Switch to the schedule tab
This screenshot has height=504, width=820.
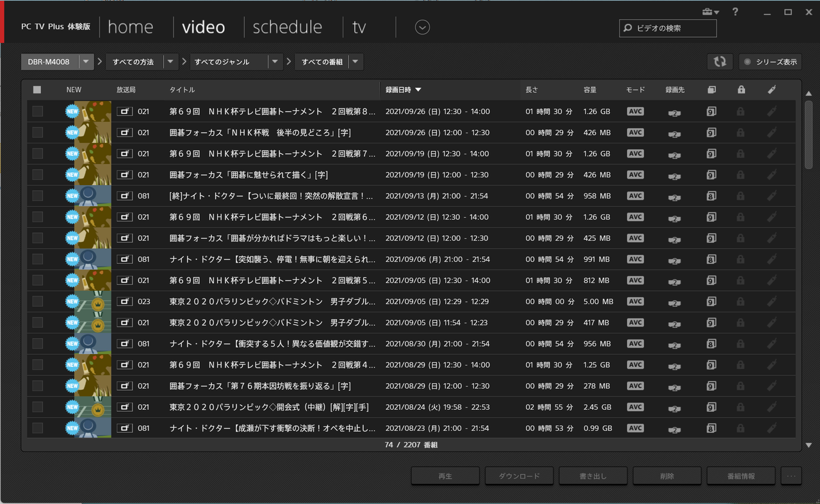click(x=287, y=27)
